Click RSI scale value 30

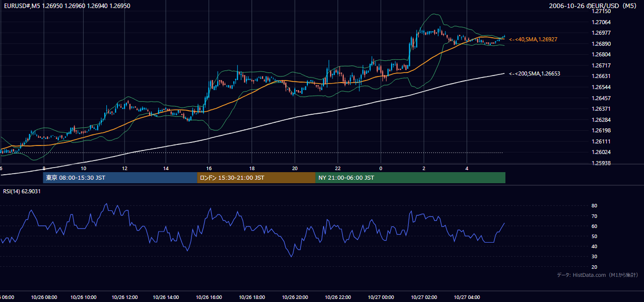point(595,257)
